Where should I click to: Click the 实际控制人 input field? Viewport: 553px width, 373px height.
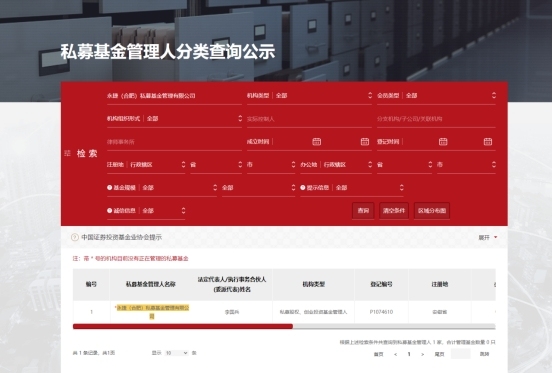pyautogui.click(x=309, y=119)
